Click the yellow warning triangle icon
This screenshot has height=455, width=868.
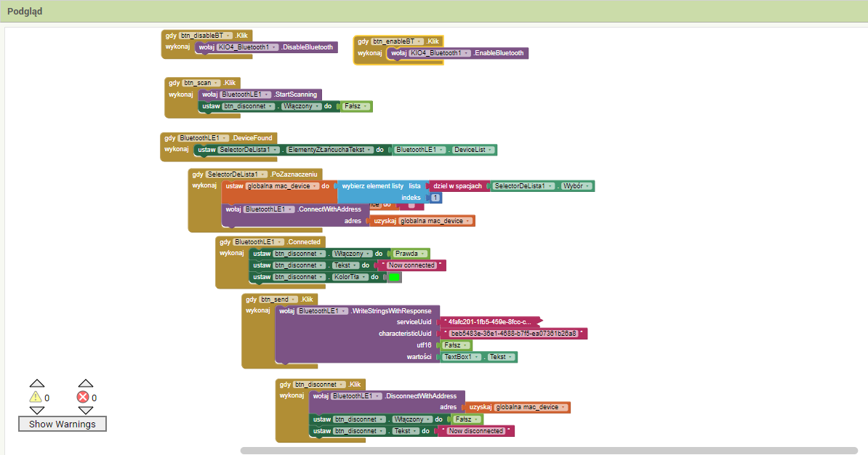(x=35, y=397)
